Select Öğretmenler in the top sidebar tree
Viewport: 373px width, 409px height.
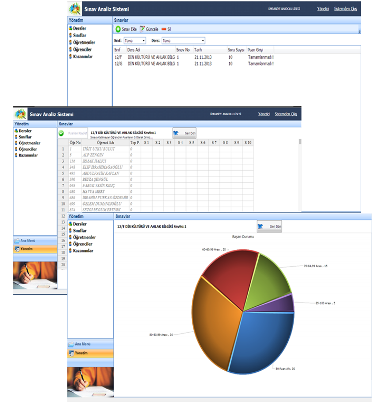pyautogui.click(x=84, y=42)
